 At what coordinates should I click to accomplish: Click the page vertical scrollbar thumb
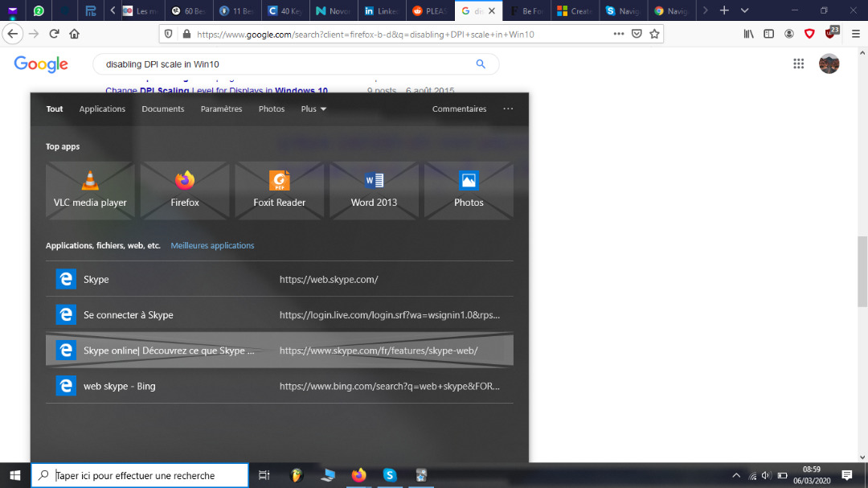(862, 272)
